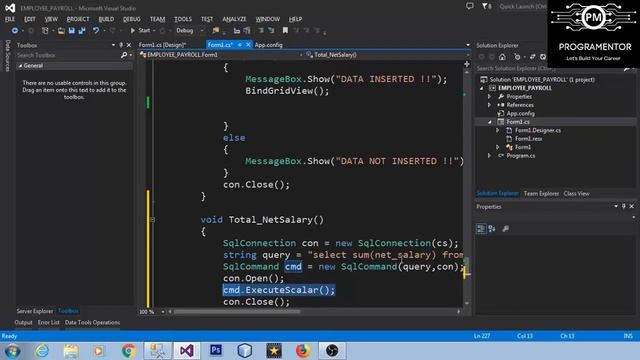Switch to the App.config tab

point(268,45)
